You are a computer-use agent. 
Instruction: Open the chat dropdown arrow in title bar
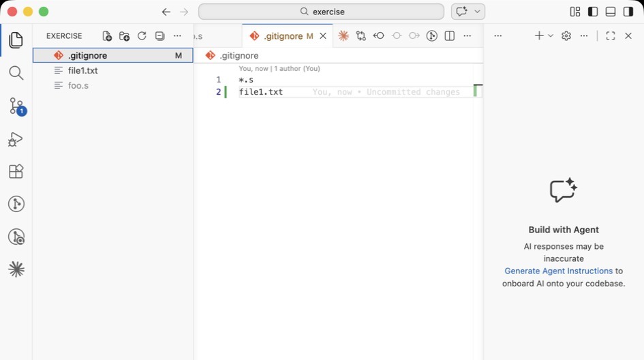[x=478, y=12]
